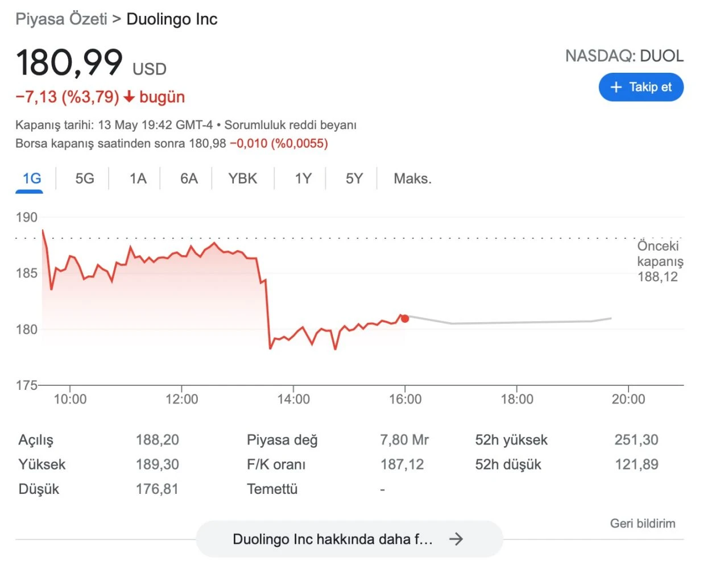This screenshot has width=728, height=582.
Task: Show the 1A monthly chart
Action: (x=138, y=178)
